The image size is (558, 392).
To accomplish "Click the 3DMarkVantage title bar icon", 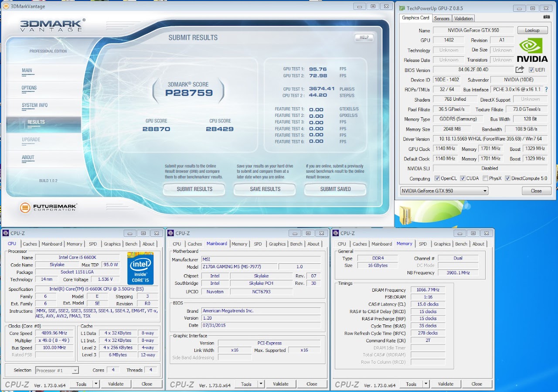I will pos(6,7).
